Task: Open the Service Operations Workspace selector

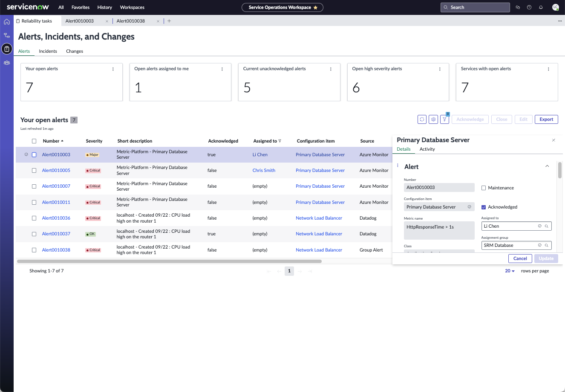Action: coord(282,7)
